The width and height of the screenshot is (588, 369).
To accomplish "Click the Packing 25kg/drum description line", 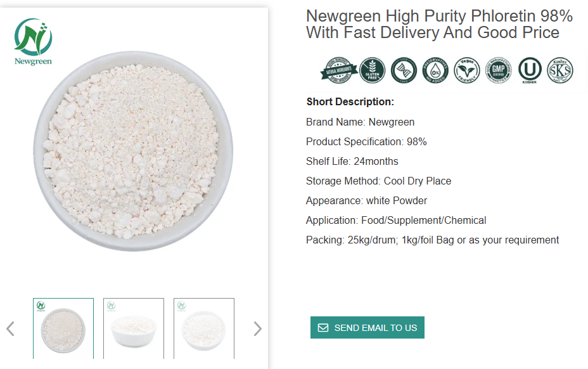I will [432, 240].
